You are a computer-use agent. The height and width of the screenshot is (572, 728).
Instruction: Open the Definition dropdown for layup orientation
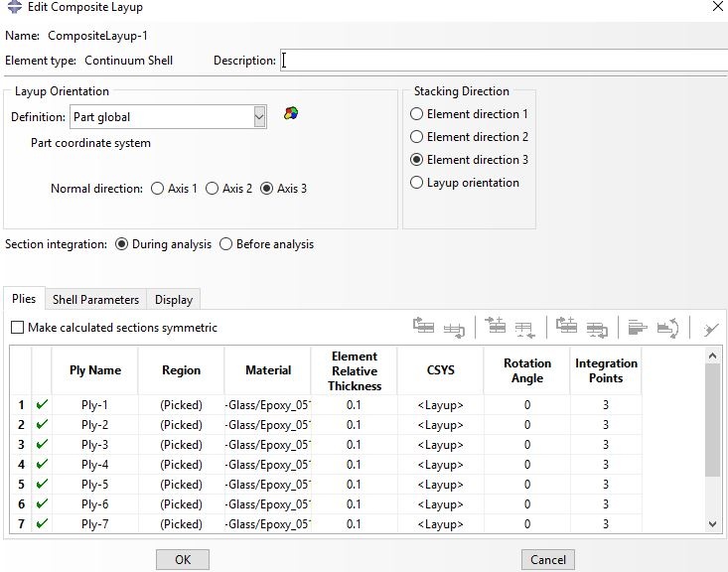tap(259, 117)
